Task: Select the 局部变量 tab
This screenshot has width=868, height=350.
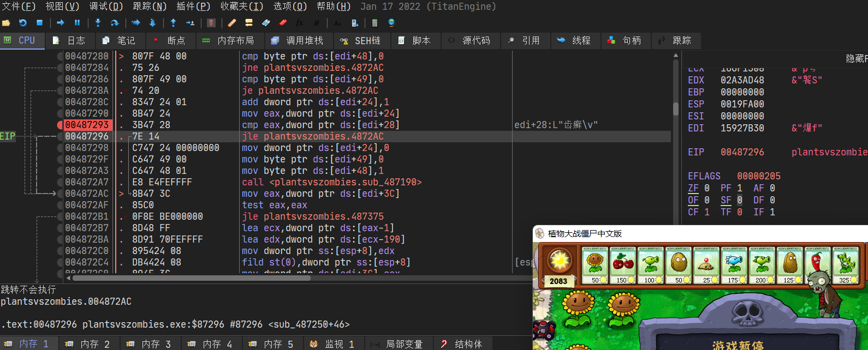Action: click(398, 344)
